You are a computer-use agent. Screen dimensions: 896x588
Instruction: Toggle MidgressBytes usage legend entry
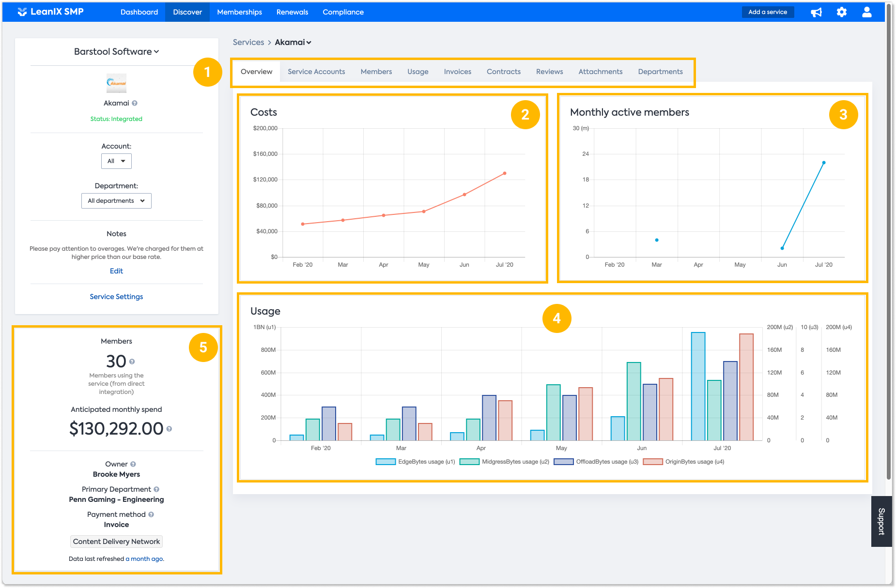click(x=504, y=462)
